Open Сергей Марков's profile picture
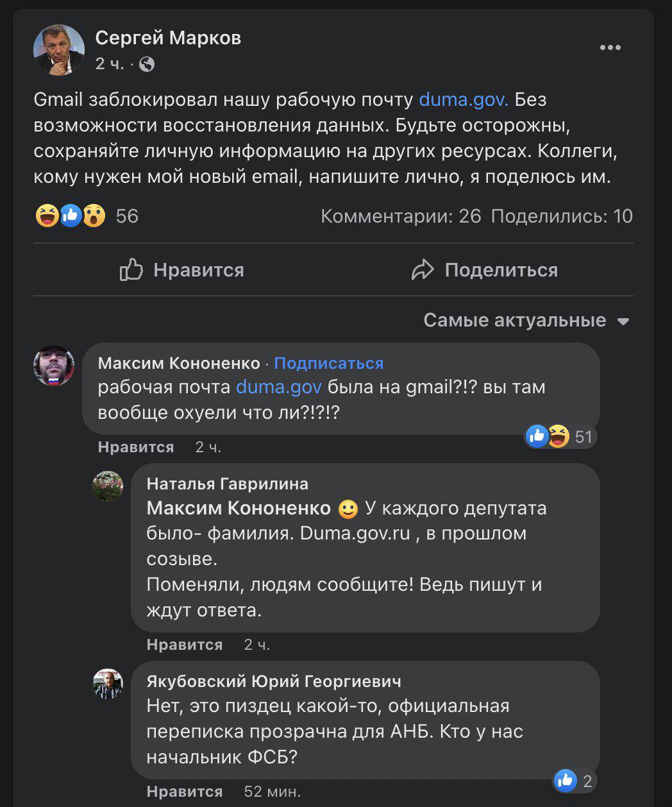The width and height of the screenshot is (672, 807). pos(59,50)
